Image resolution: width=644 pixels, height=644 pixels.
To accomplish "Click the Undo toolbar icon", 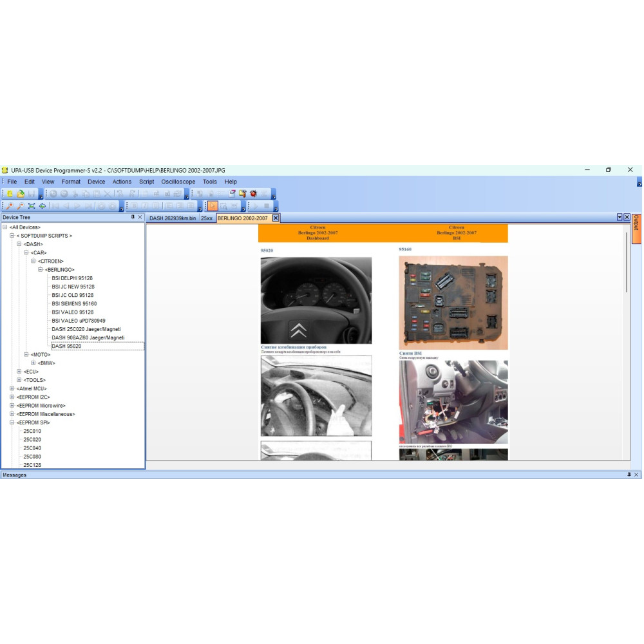I will tap(53, 193).
